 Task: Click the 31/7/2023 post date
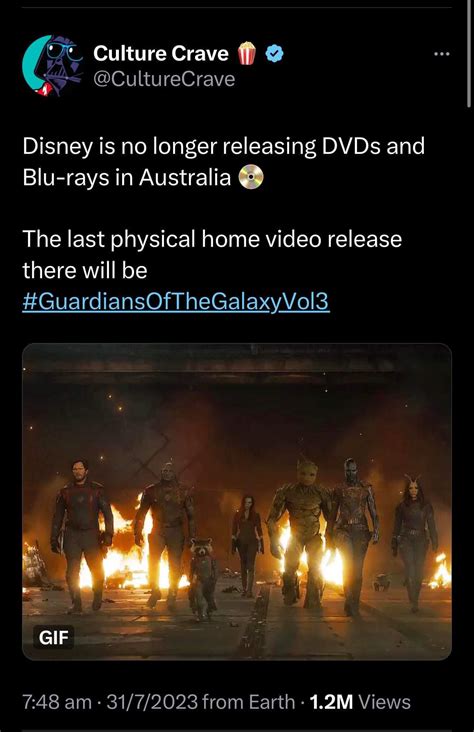click(152, 702)
